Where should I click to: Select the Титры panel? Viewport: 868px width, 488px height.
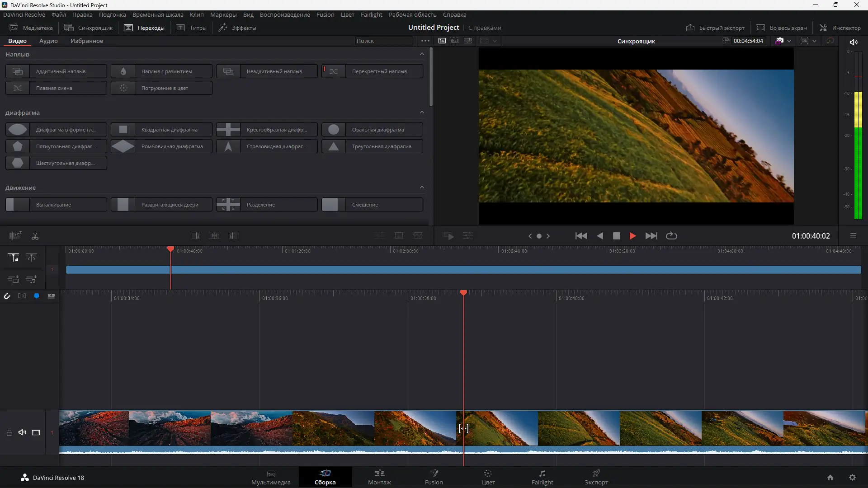(x=191, y=28)
